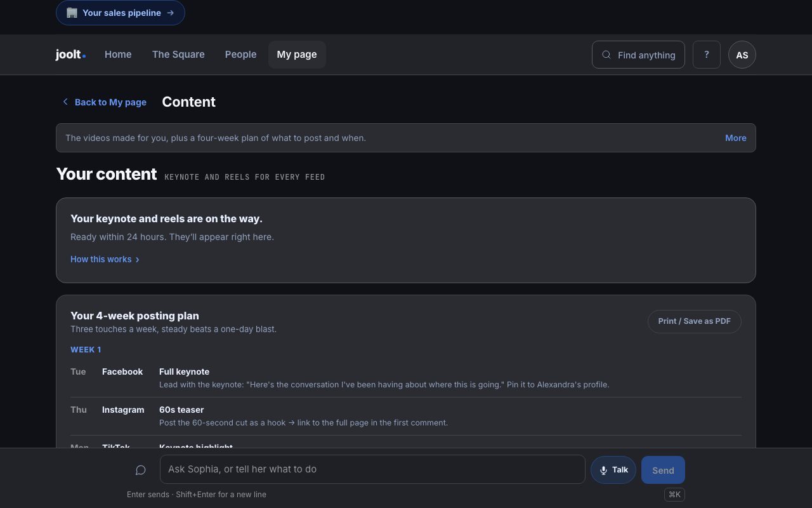
Task: Click the joolt logo
Action: click(x=70, y=55)
